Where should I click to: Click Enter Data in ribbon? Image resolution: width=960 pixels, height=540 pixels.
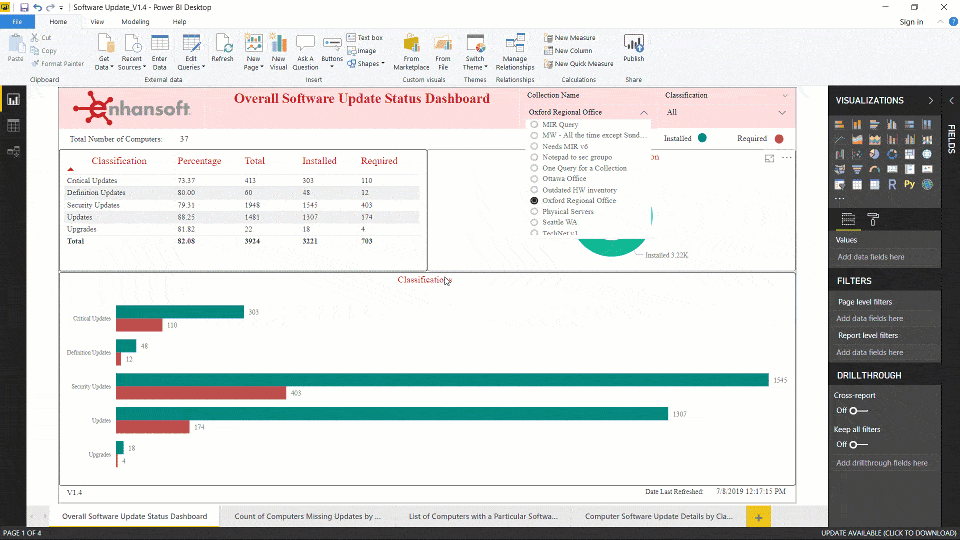[x=159, y=52]
